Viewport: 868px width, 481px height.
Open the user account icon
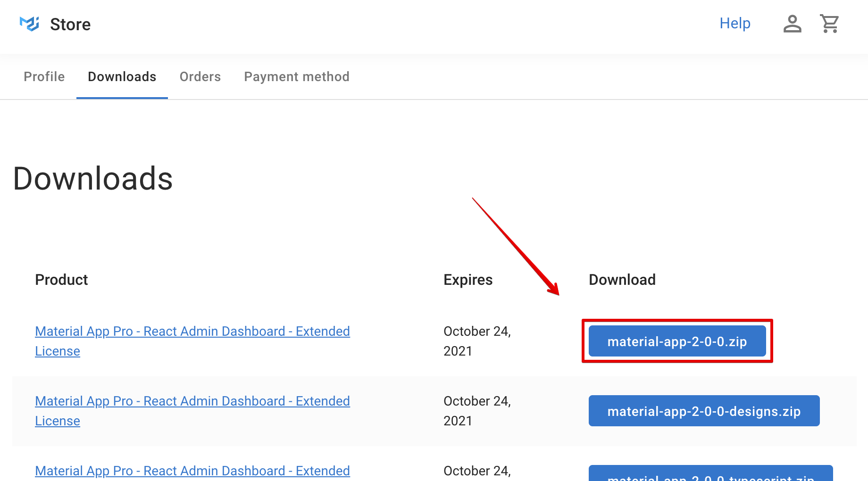(x=793, y=24)
